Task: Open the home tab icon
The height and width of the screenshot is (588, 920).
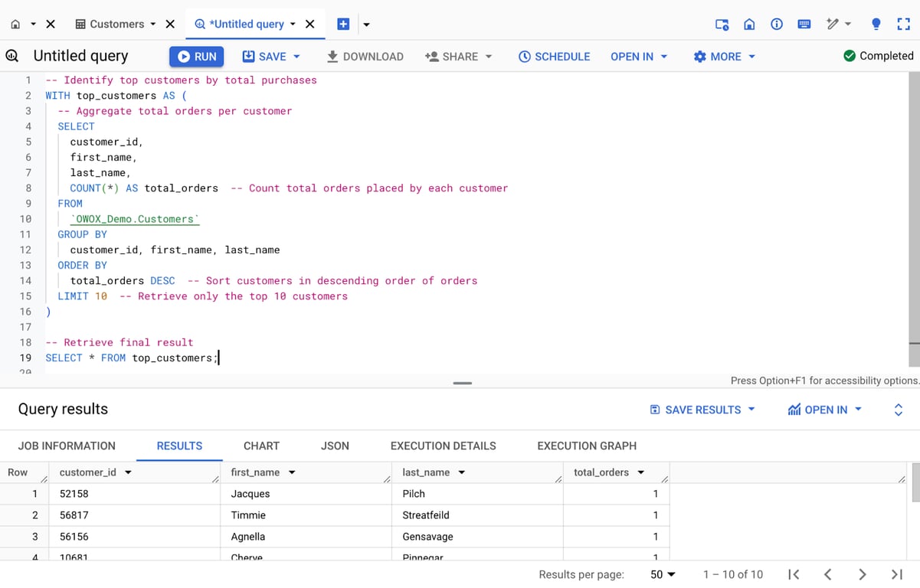Action: click(x=15, y=24)
